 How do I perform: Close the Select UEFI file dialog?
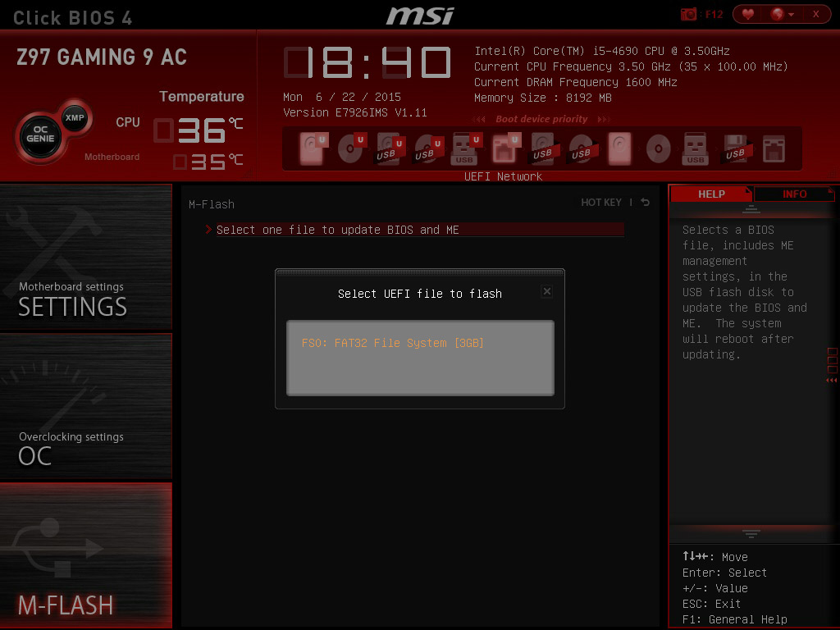[546, 291]
